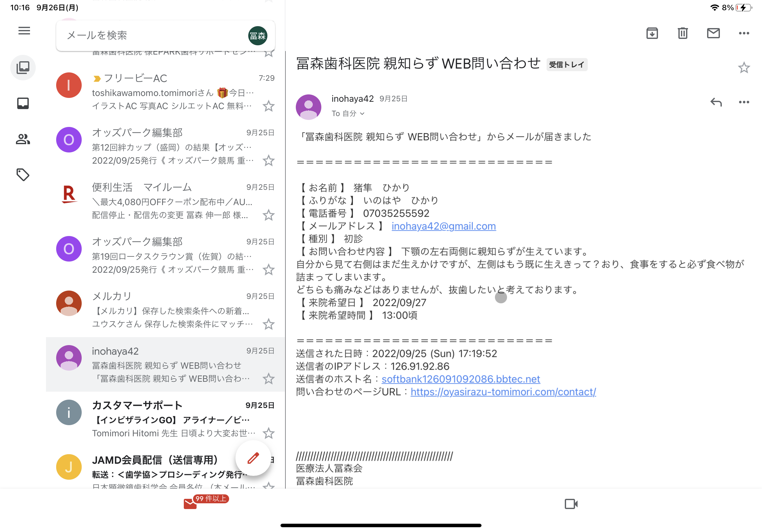Open the Meet video camera tab
The width and height of the screenshot is (762, 532).
pyautogui.click(x=571, y=504)
